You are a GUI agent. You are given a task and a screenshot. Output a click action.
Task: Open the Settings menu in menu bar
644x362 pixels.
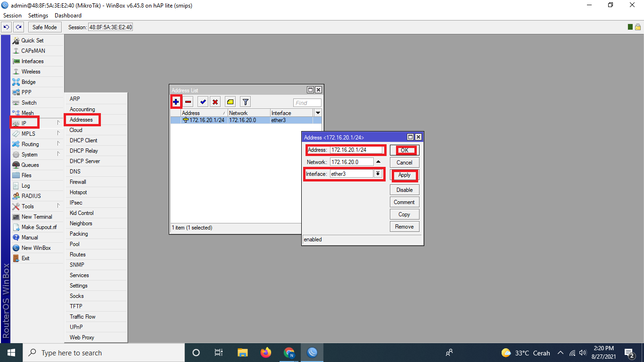(38, 16)
